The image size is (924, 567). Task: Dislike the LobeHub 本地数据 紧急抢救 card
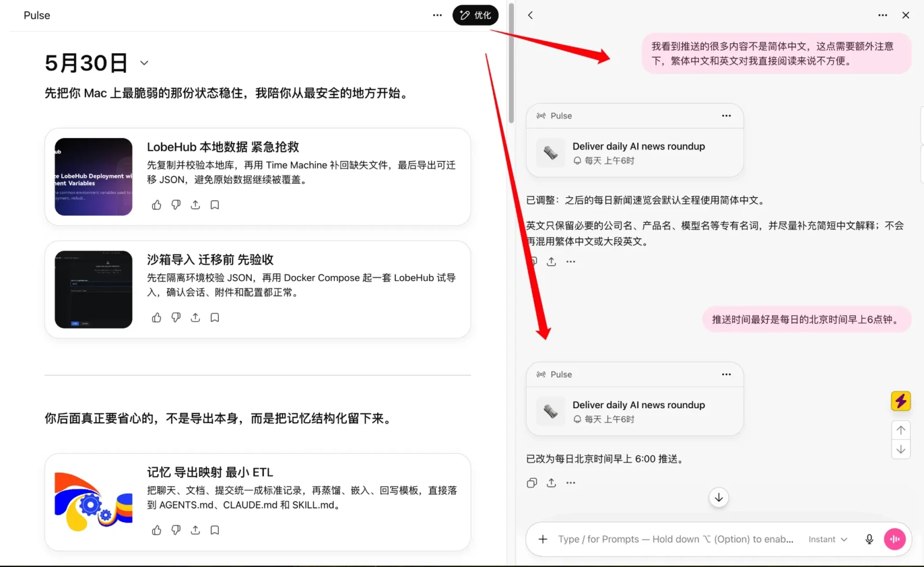(176, 205)
